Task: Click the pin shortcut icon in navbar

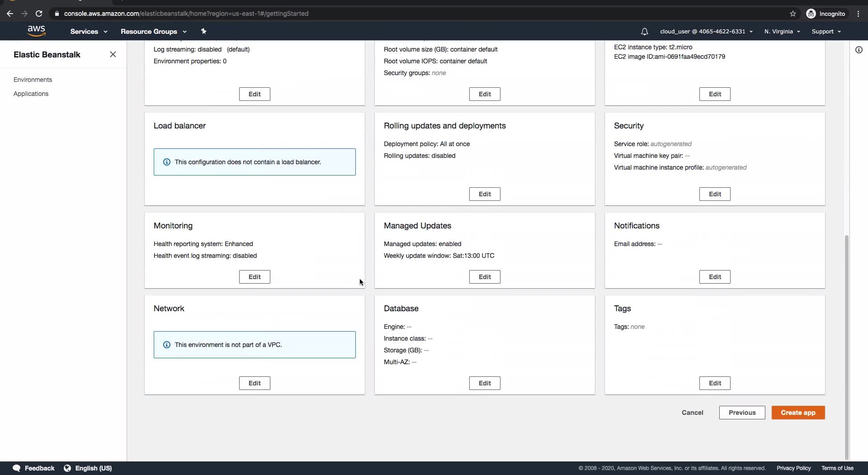Action: point(203,31)
